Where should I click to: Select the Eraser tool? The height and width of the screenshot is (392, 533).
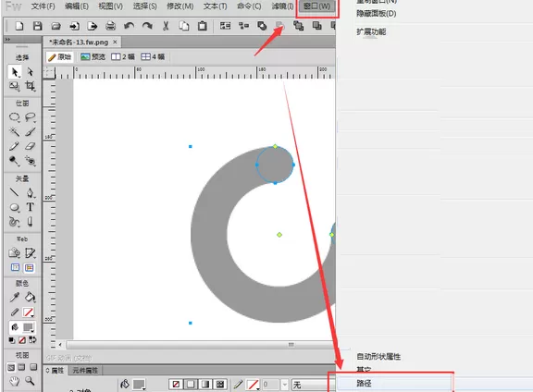[31, 146]
